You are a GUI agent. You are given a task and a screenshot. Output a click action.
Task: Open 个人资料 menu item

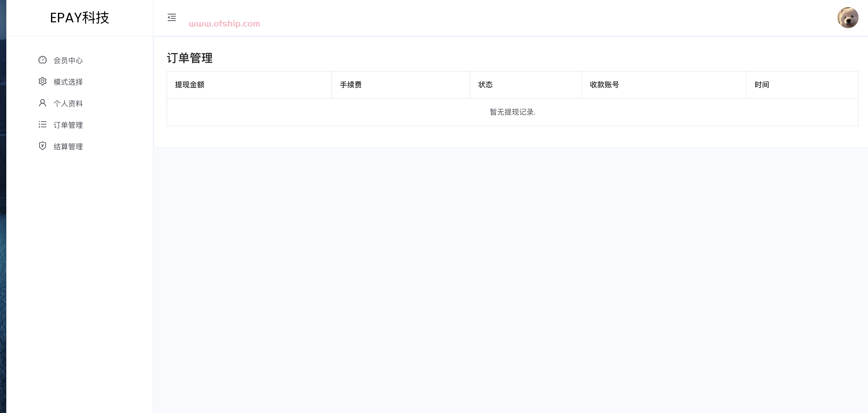click(x=68, y=104)
